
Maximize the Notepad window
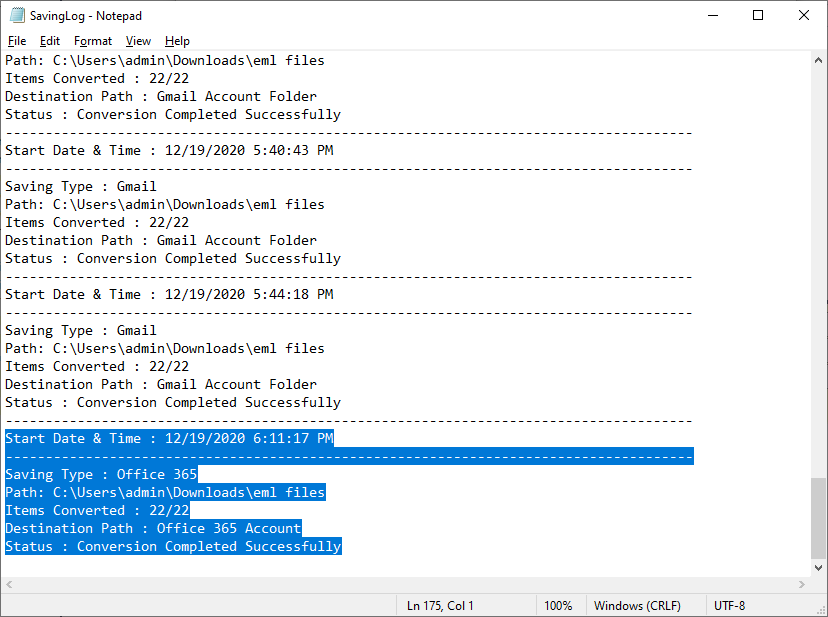(758, 16)
